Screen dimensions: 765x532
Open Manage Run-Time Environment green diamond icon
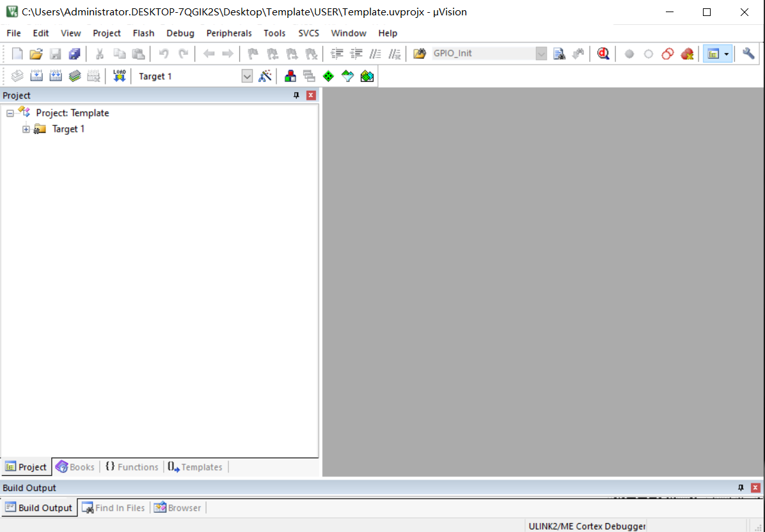pyautogui.click(x=328, y=76)
